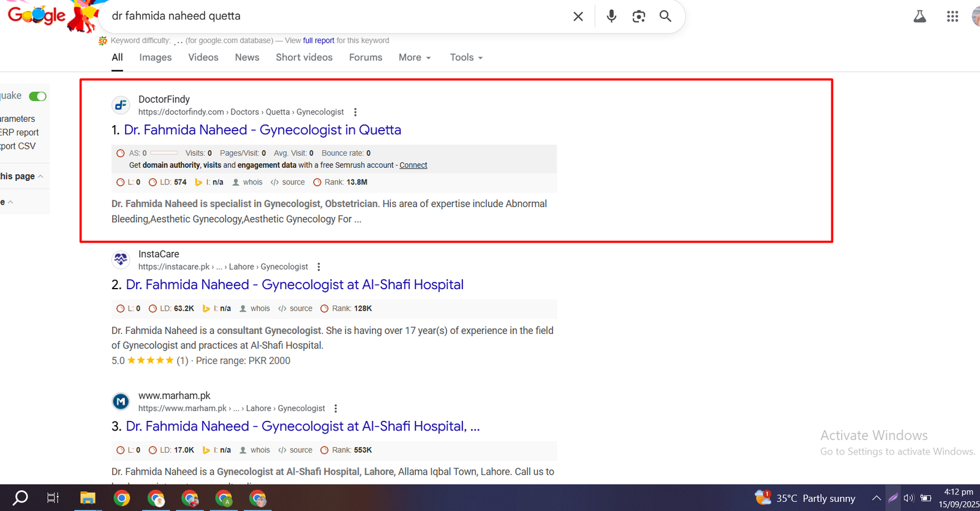The width and height of the screenshot is (980, 511).
Task: Open Dr. Fahmida Naheed Gynecologist in Quetta link
Action: (x=263, y=130)
